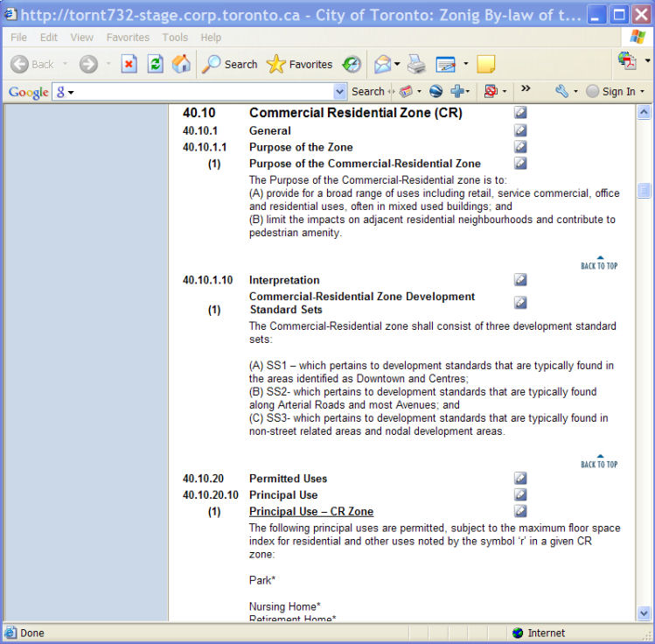655x644 pixels.
Task: Click the edit icon beside Permitted Uses
Action: point(520,479)
